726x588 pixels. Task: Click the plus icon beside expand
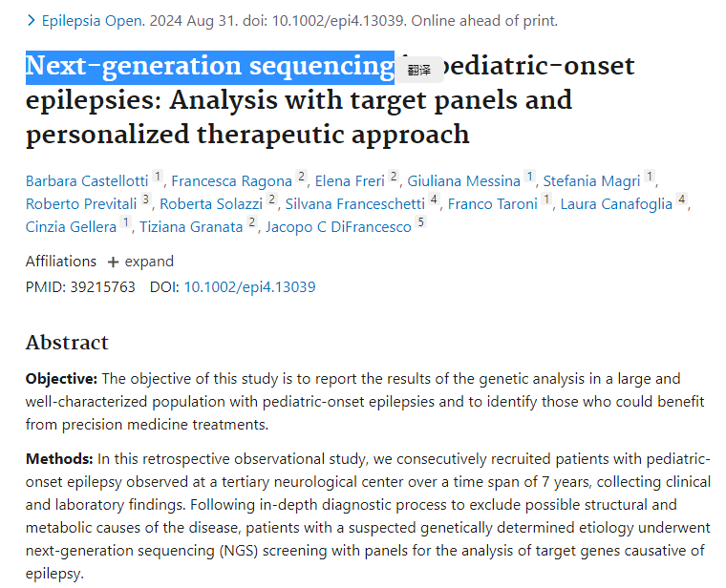113,262
